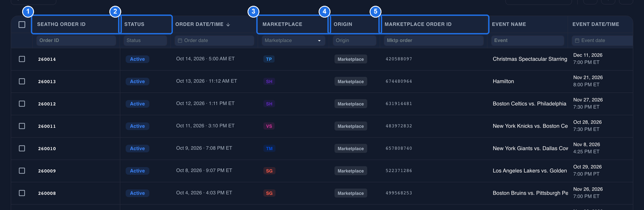644x210 pixels.
Task: Click Active status badge for order 260008
Action: (x=137, y=193)
